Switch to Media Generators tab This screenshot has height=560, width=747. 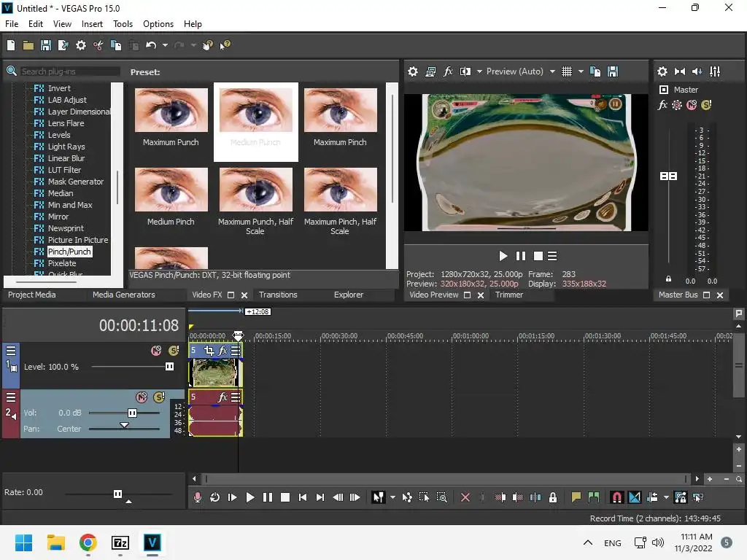click(x=124, y=295)
